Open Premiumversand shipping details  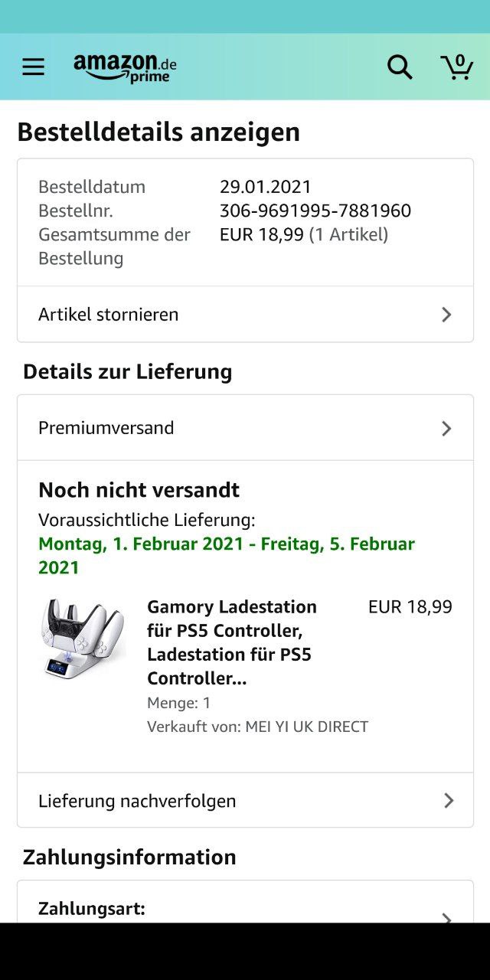tap(106, 427)
